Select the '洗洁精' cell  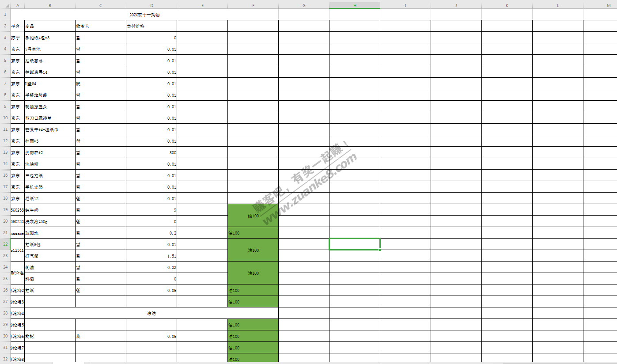(50, 164)
